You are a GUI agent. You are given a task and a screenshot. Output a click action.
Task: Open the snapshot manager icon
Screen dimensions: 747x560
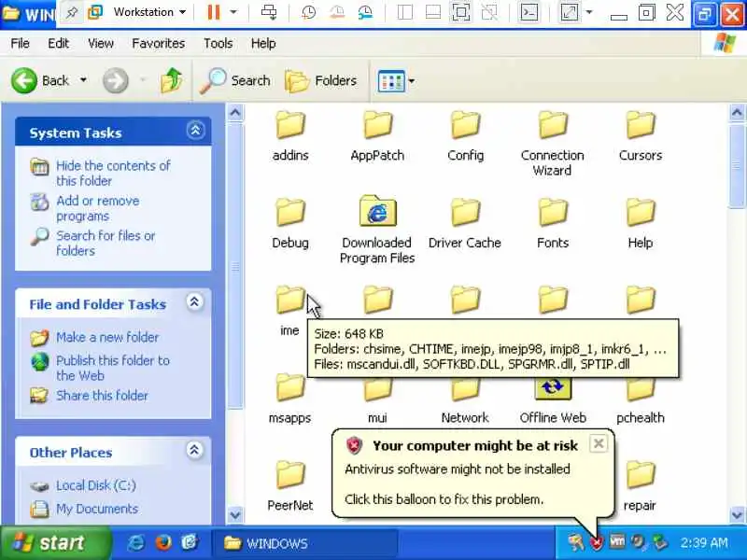click(x=365, y=12)
